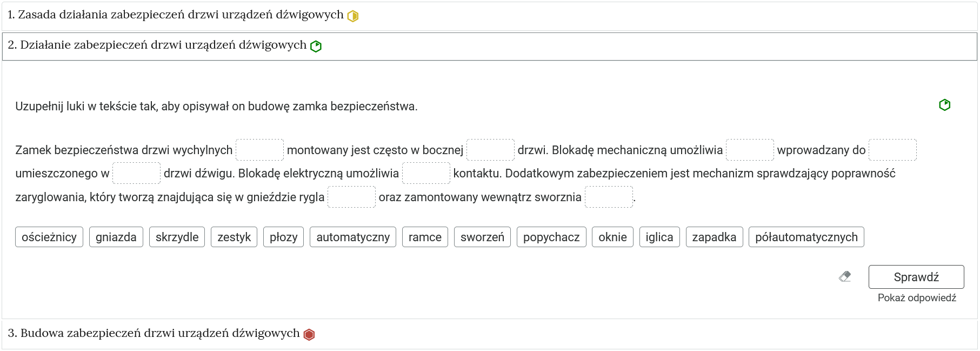Select the word tile sworzeń
This screenshot has height=351, width=980.
tap(482, 236)
